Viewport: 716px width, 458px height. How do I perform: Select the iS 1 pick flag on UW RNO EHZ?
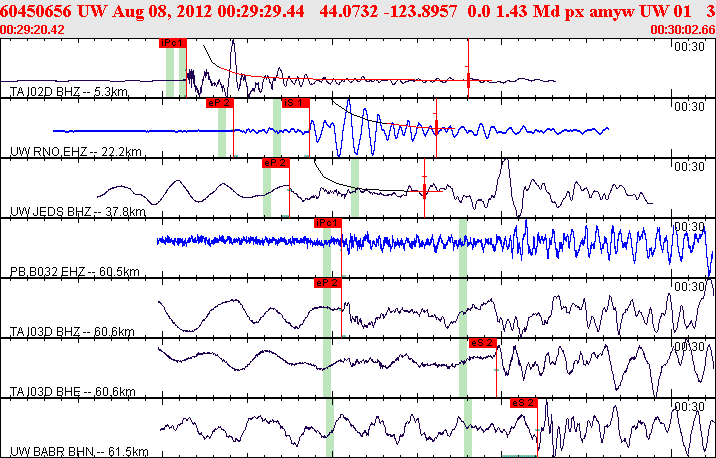[x=295, y=103]
